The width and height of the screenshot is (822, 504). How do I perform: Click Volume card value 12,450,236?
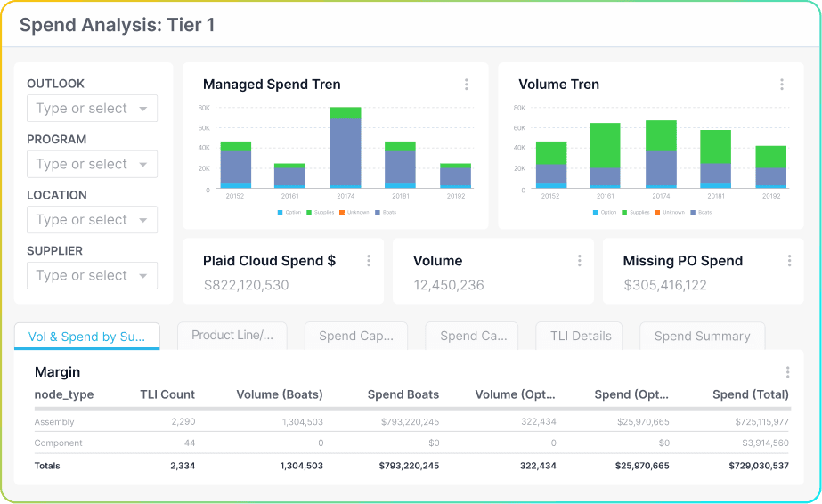(x=449, y=285)
